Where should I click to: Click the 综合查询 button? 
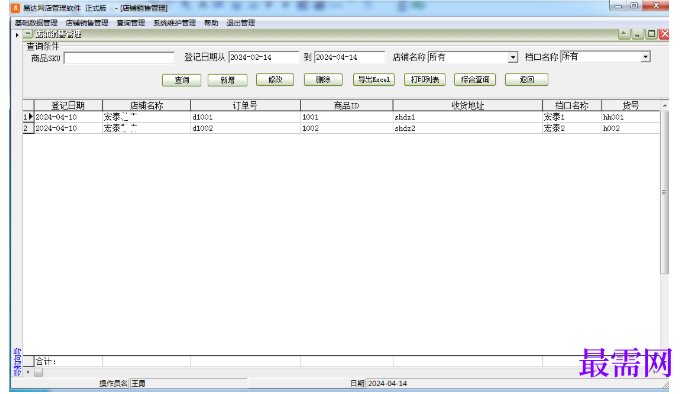point(475,79)
